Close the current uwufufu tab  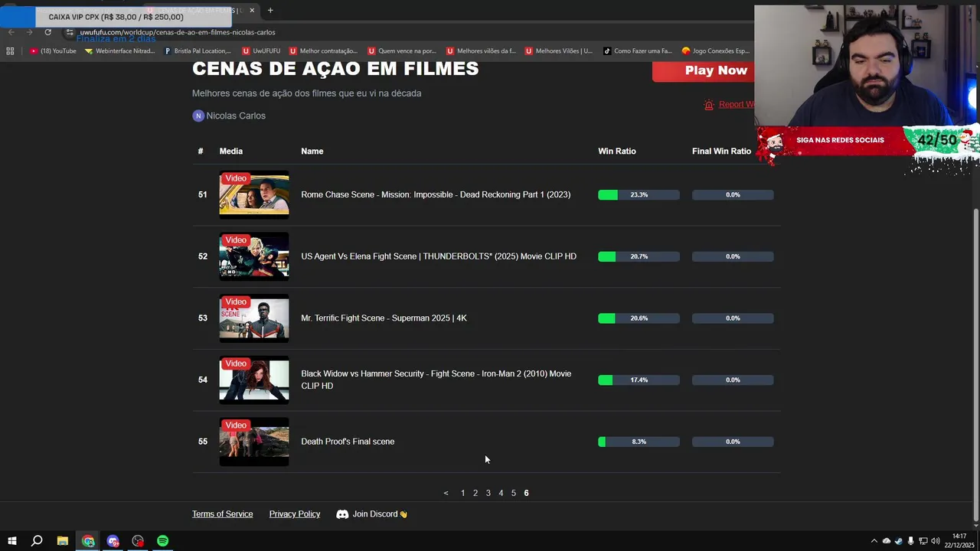click(x=252, y=11)
